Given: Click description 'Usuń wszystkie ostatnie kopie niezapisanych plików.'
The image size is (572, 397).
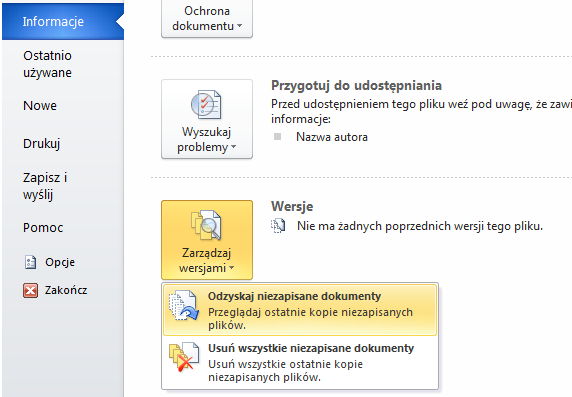Looking at the screenshot, I should click(x=286, y=370).
